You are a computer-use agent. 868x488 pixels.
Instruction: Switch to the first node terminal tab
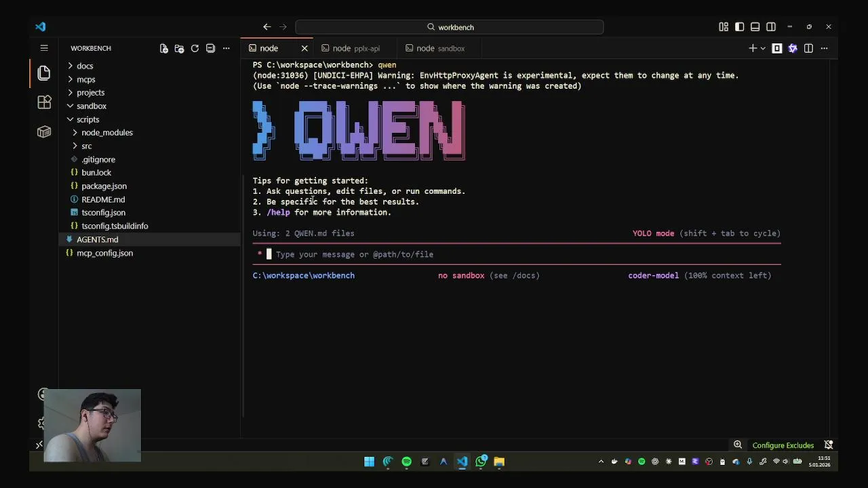[x=269, y=48]
